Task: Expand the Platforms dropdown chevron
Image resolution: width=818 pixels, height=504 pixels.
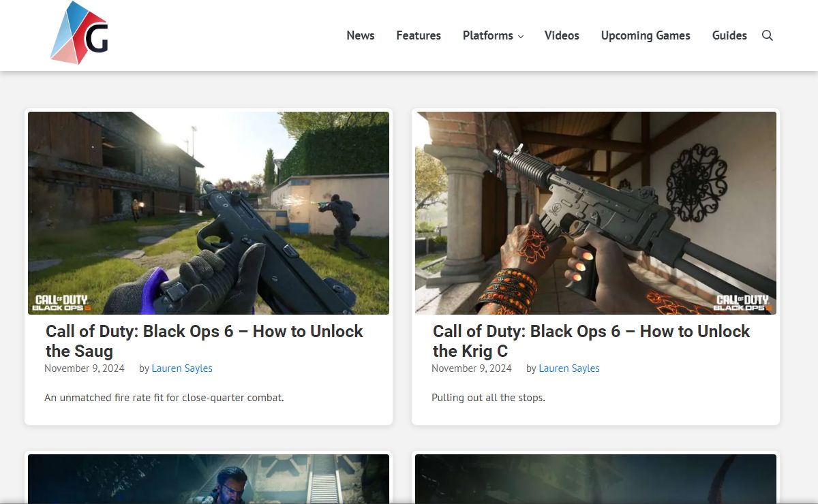Action: coord(521,36)
